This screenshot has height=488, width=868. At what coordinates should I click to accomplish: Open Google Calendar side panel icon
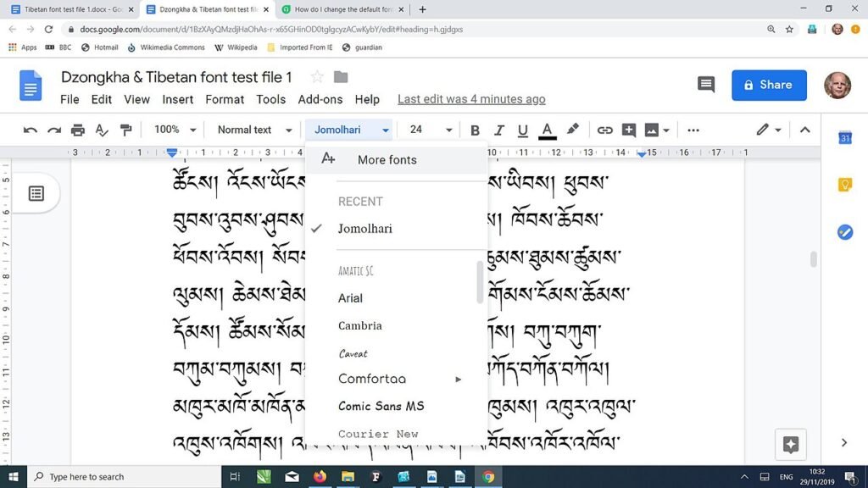pos(845,138)
